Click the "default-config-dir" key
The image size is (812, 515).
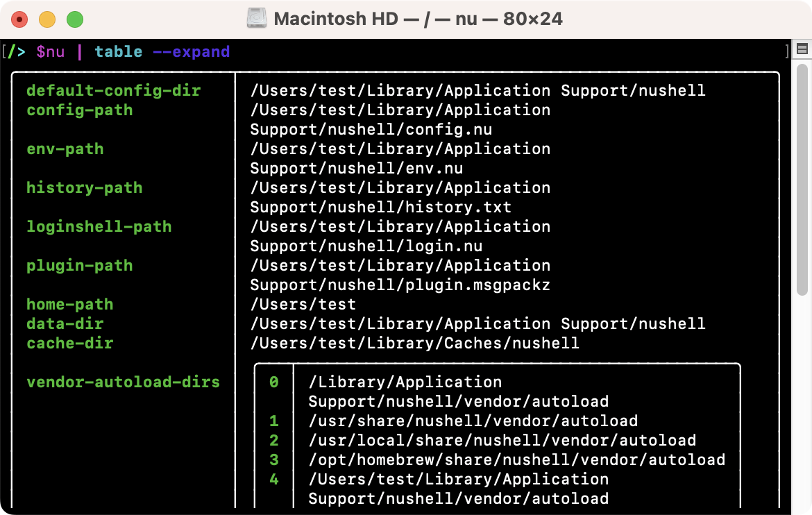tap(113, 91)
